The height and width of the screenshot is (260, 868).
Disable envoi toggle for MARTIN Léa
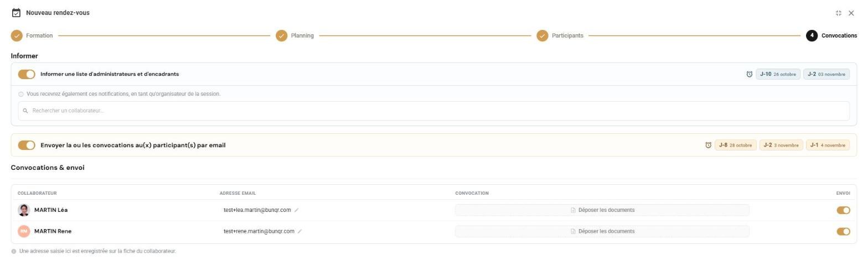pyautogui.click(x=843, y=210)
